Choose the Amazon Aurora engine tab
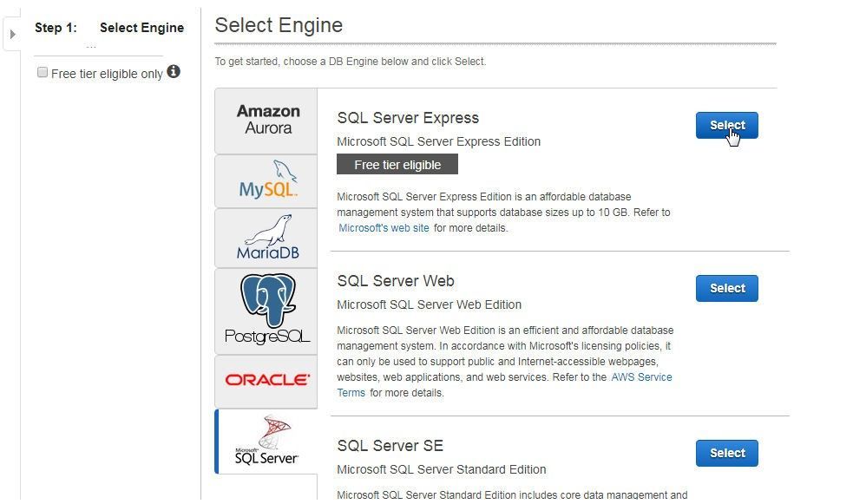Viewport: 853px width, 504px height. (x=266, y=121)
